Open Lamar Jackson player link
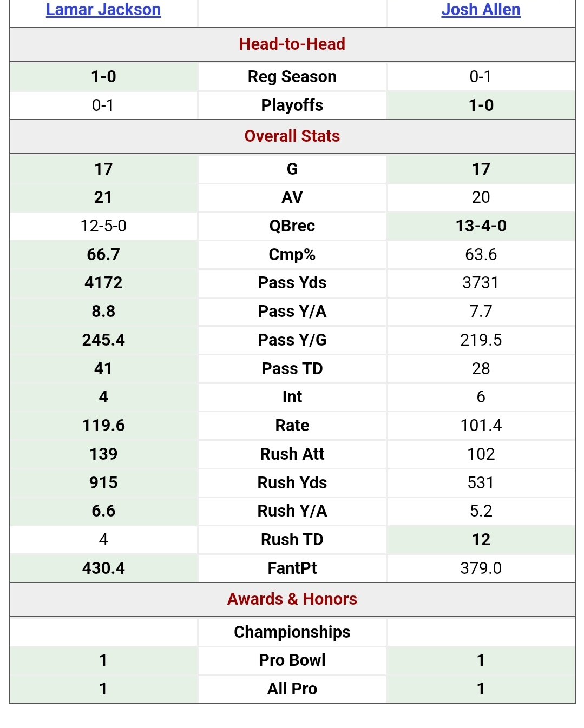 (103, 10)
